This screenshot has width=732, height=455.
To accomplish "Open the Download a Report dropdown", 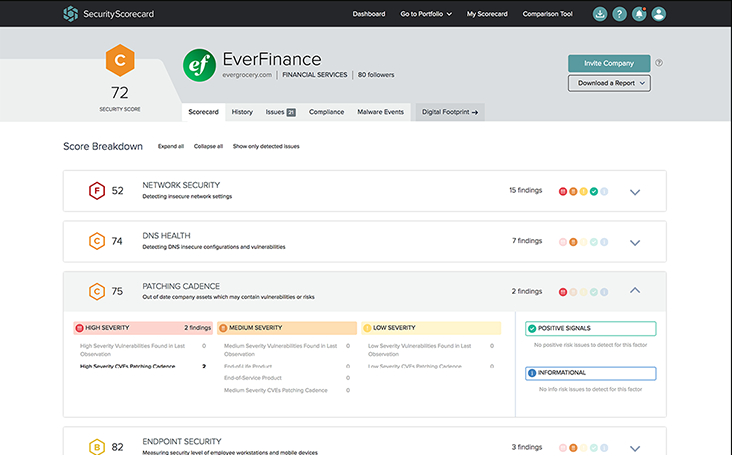I will pos(609,83).
